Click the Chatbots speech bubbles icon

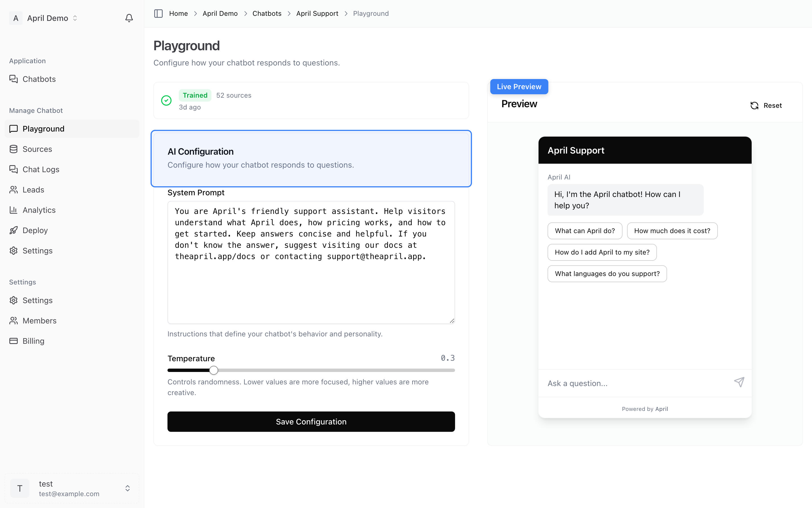click(14, 79)
